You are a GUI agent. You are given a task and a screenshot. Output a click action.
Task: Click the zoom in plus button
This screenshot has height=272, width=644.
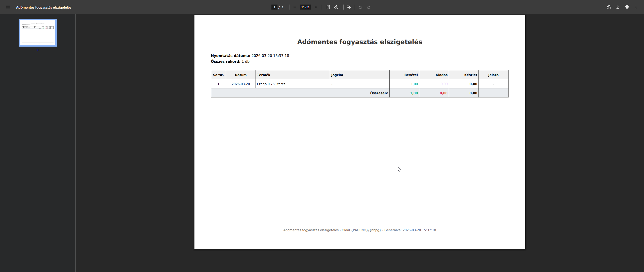[316, 7]
